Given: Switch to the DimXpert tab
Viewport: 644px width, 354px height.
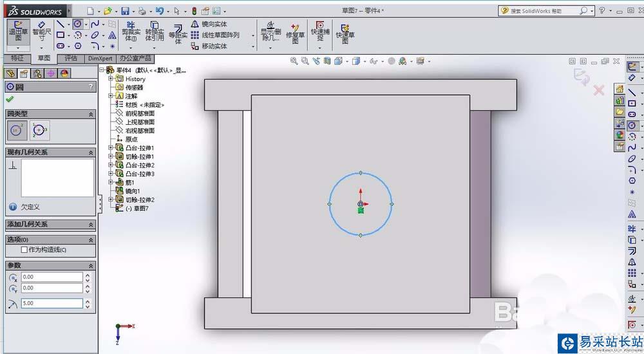Looking at the screenshot, I should point(100,59).
